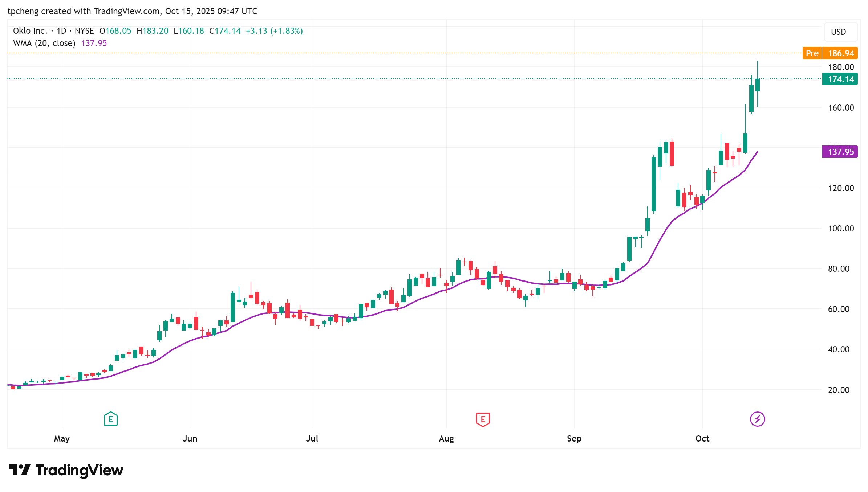Click the last green candlestick on chart

[x=757, y=85]
